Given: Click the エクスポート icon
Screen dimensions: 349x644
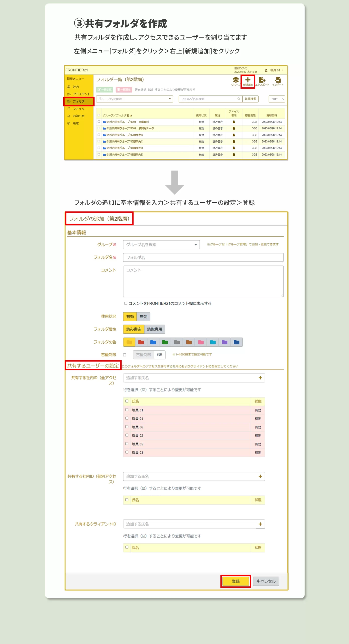Looking at the screenshot, I should point(262,80).
